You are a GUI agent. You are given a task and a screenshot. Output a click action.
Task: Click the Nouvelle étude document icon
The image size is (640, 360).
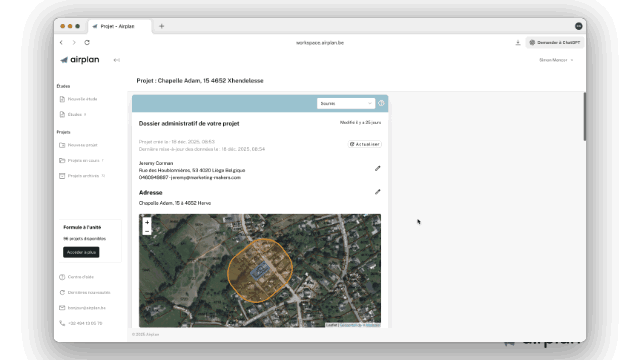(62, 99)
